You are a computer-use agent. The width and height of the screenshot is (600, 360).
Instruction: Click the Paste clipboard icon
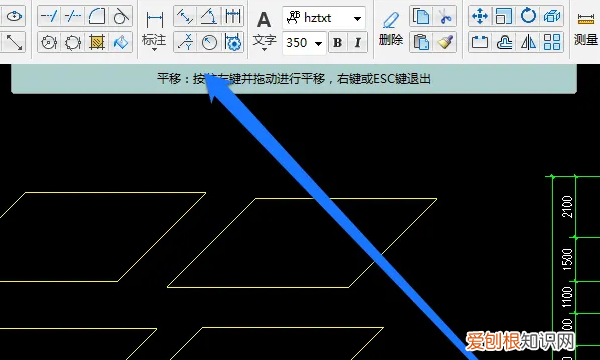pos(421,42)
